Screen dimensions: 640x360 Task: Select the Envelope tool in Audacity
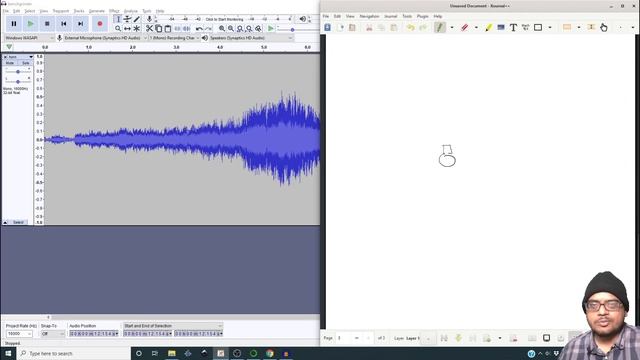click(127, 19)
